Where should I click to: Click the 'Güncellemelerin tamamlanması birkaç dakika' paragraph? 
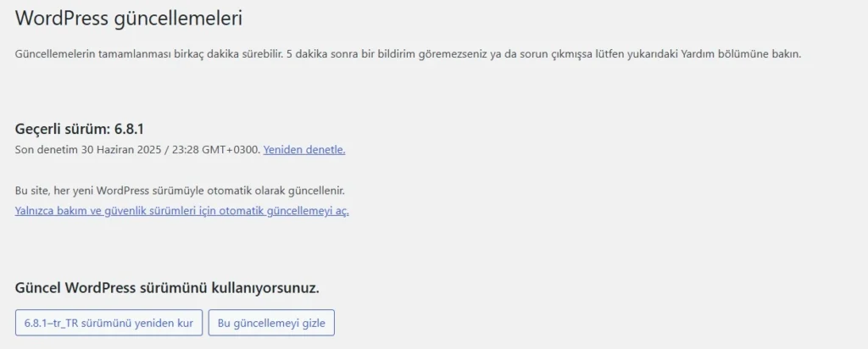pyautogui.click(x=408, y=55)
